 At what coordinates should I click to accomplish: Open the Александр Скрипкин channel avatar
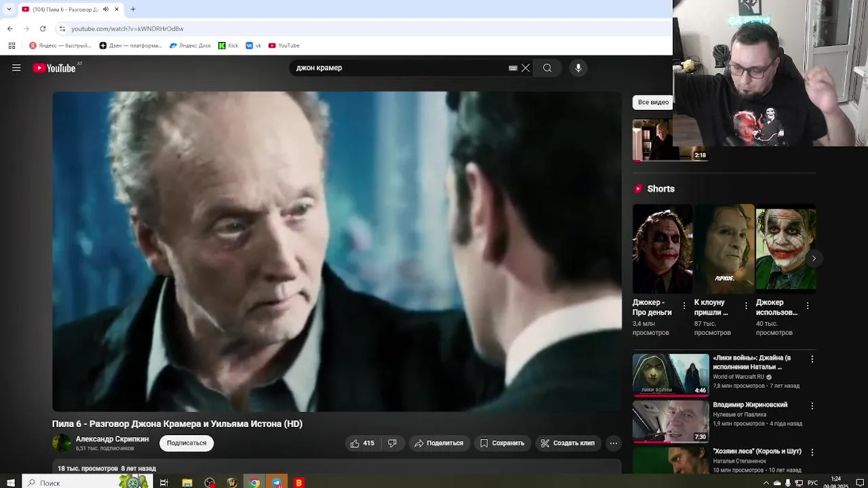click(x=62, y=443)
